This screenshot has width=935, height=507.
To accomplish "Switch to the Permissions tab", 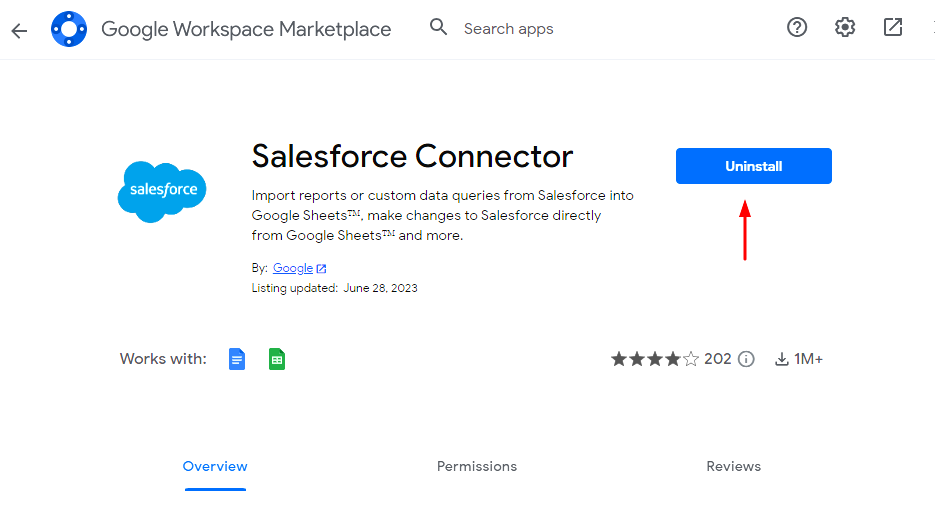I will click(x=476, y=466).
